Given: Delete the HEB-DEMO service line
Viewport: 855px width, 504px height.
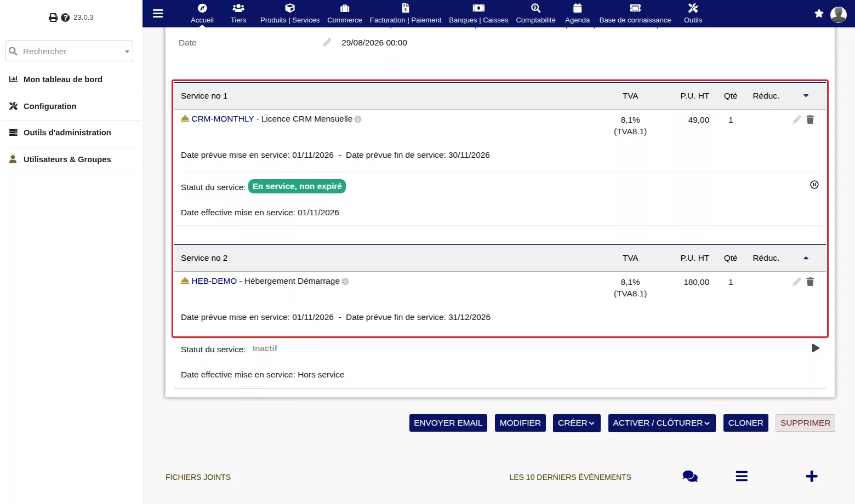Looking at the screenshot, I should coord(810,282).
